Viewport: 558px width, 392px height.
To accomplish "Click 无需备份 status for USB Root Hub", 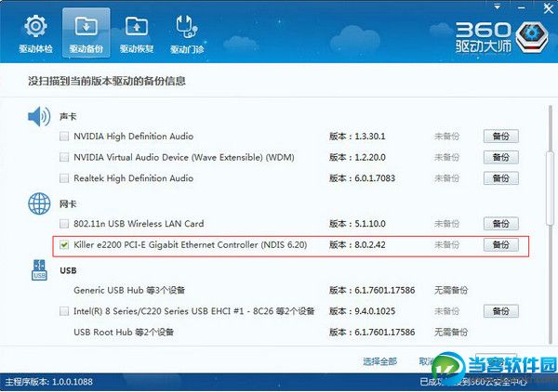I will tap(451, 332).
